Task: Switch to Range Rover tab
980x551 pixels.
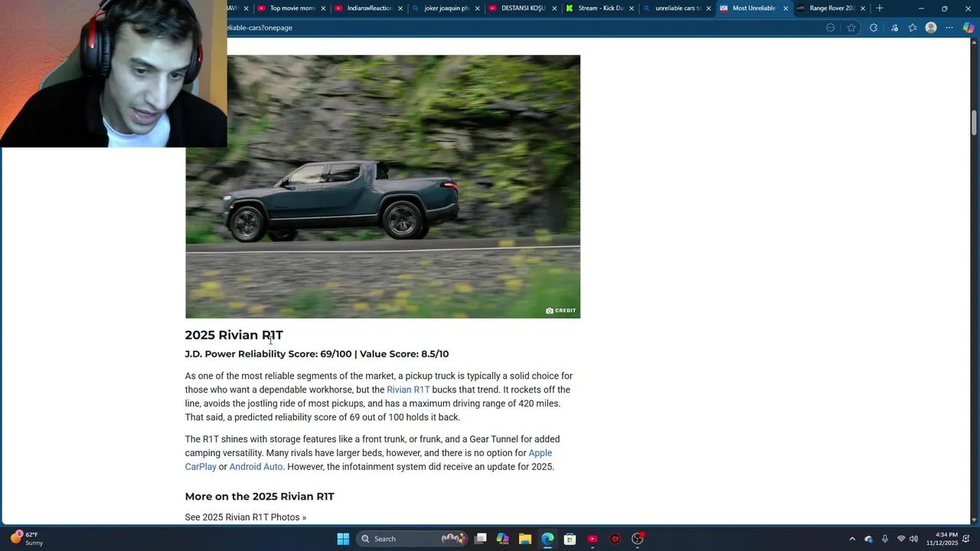Action: [x=831, y=8]
